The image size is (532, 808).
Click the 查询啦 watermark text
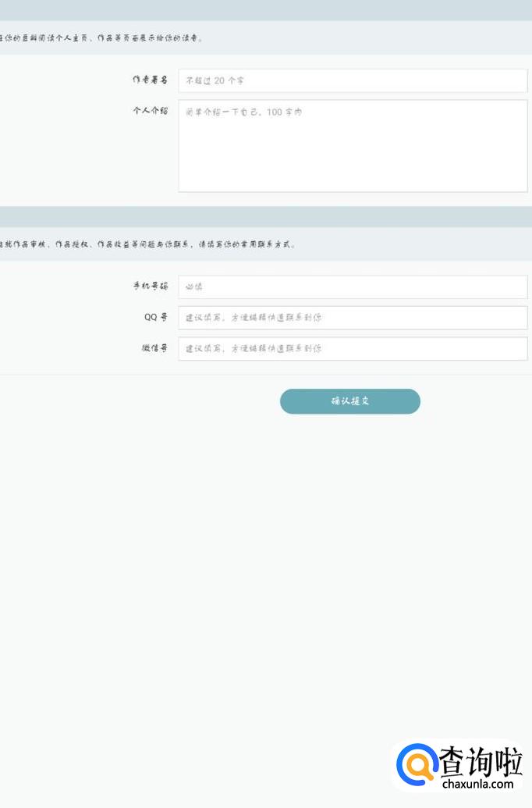point(480,760)
